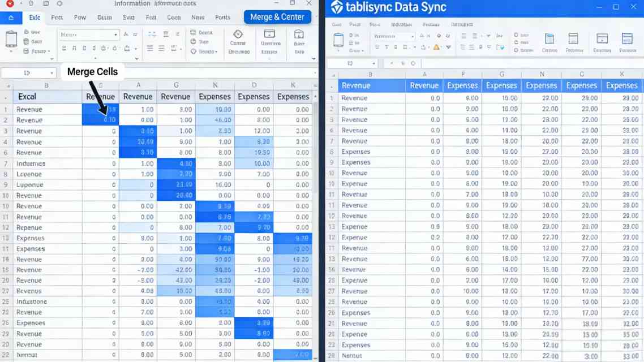
Task: Switch to the Ponts tab in left ribbon
Action: click(x=222, y=17)
